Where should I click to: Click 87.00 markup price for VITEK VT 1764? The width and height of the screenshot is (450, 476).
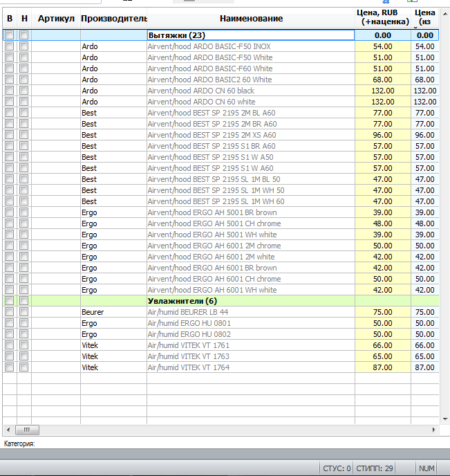pos(383,367)
